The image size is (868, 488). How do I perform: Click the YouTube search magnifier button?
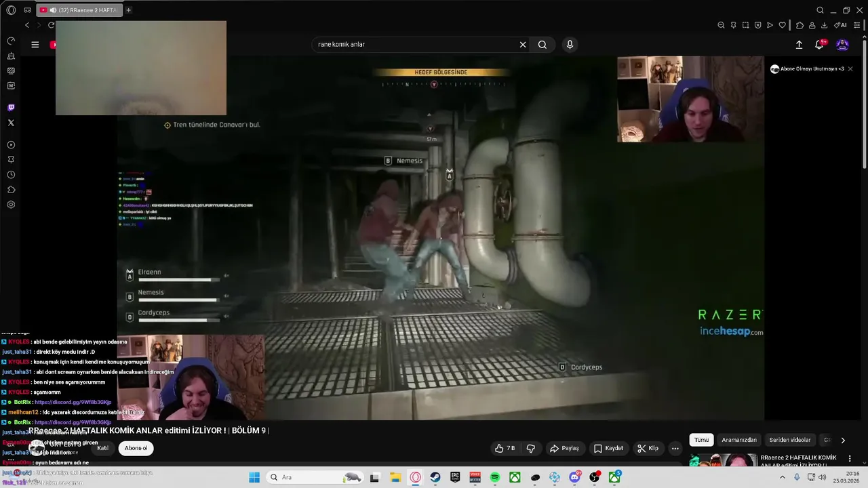point(542,45)
